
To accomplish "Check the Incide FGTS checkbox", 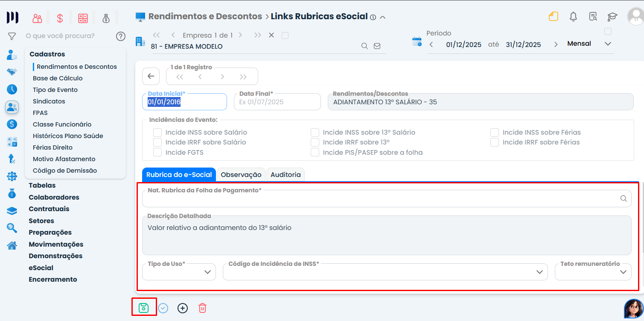I will click(x=158, y=152).
